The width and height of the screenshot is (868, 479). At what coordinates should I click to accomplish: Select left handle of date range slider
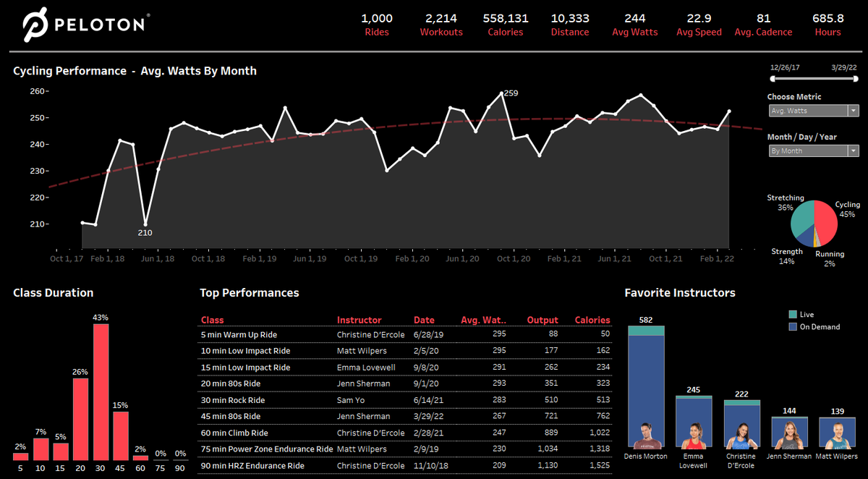pyautogui.click(x=774, y=77)
